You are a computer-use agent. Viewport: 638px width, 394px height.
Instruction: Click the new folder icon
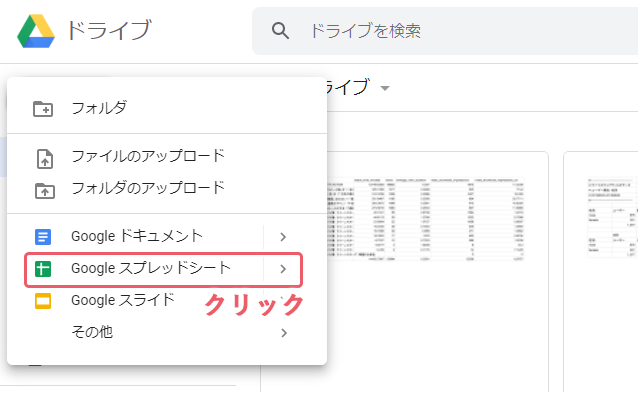[43, 109]
